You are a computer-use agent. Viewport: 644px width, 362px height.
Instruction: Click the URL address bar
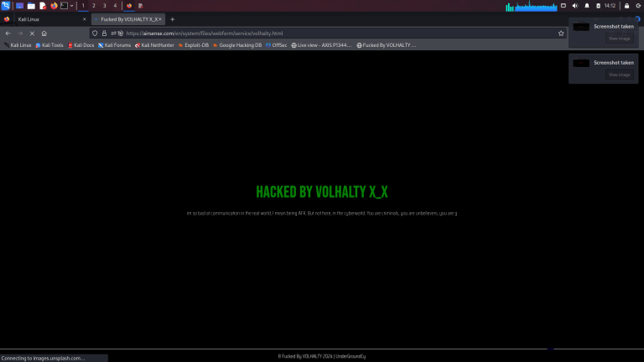[x=337, y=34]
